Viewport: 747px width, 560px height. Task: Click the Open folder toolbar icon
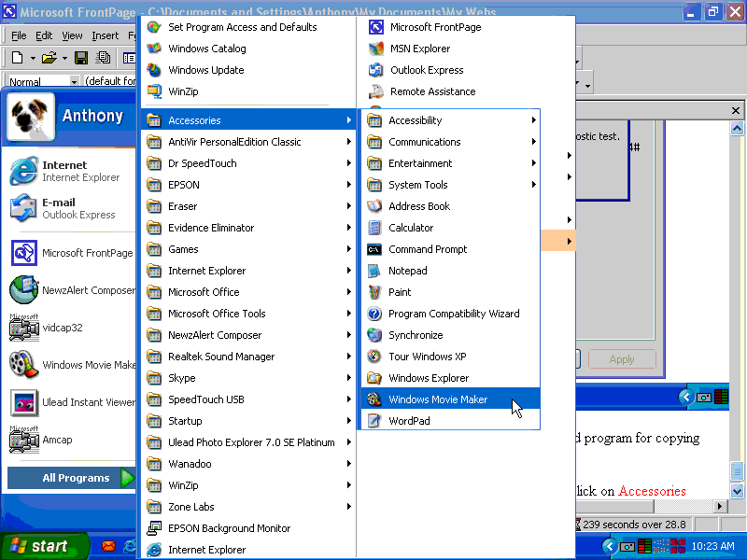tap(49, 58)
